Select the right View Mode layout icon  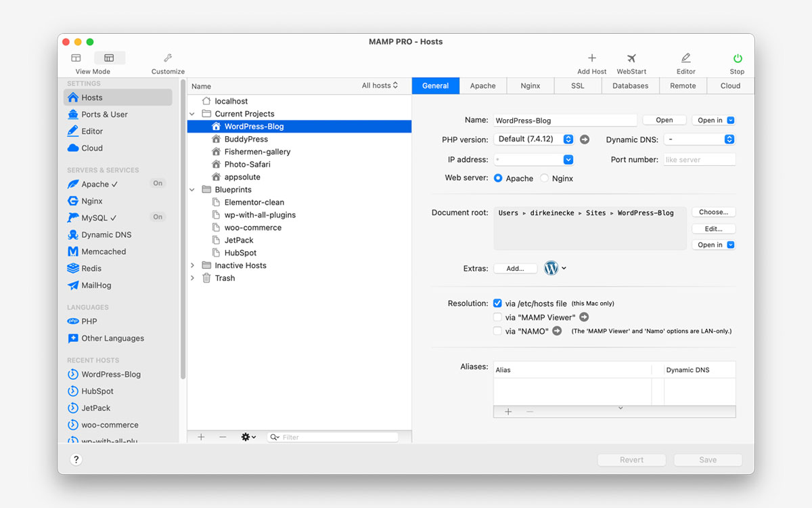(109, 58)
